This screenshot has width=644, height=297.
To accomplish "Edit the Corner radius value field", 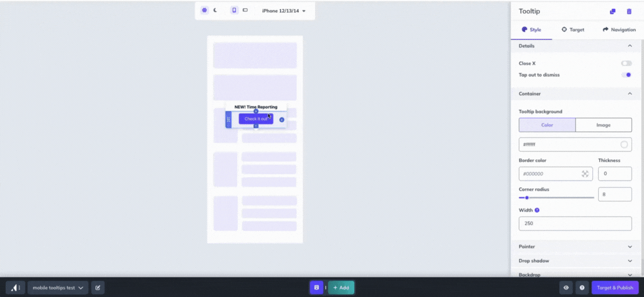I will [x=615, y=194].
